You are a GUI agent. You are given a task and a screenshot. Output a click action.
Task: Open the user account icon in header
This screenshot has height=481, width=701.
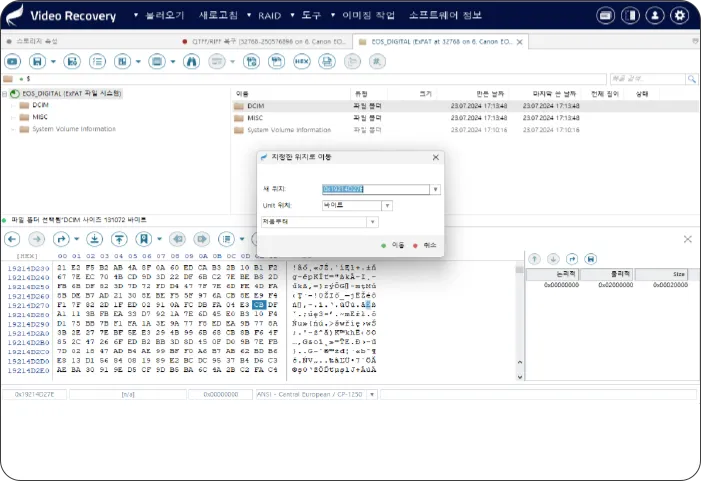655,16
